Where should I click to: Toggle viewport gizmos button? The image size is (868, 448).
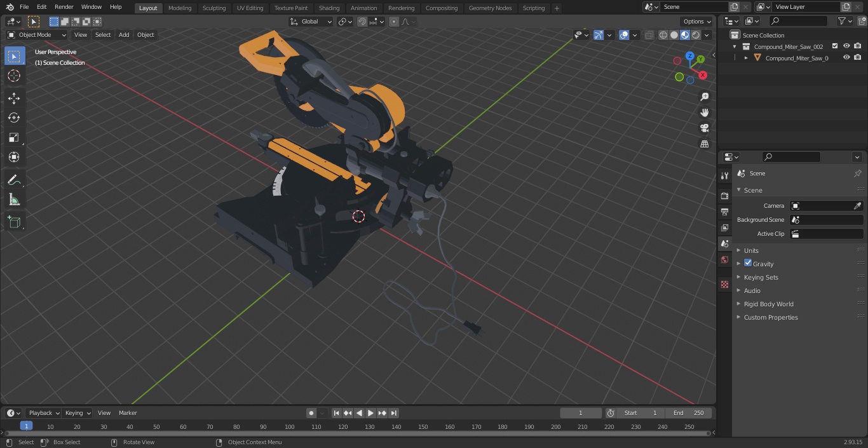599,35
